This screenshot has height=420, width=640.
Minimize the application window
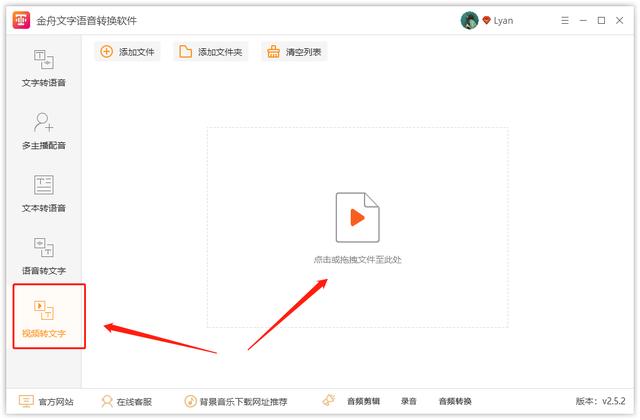583,20
